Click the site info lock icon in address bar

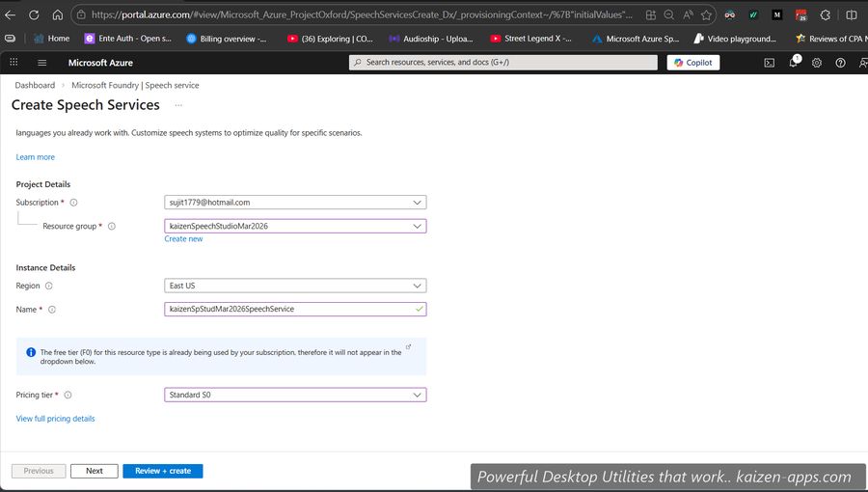[81, 14]
